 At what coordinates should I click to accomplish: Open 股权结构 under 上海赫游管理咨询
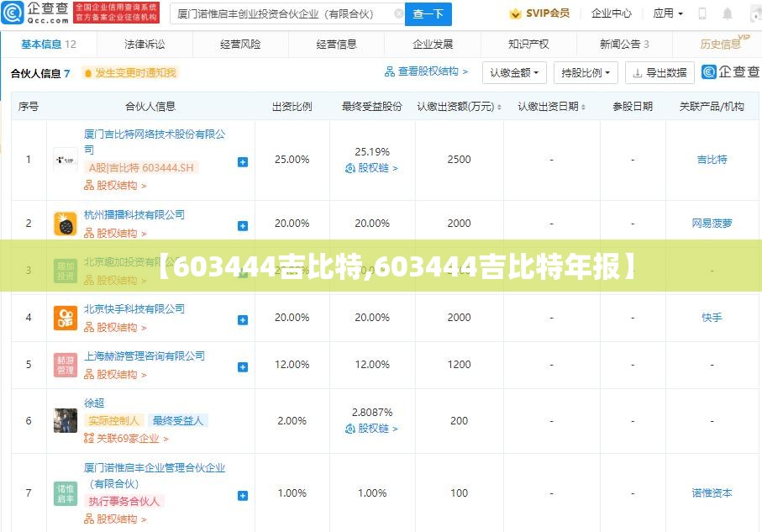click(x=115, y=375)
